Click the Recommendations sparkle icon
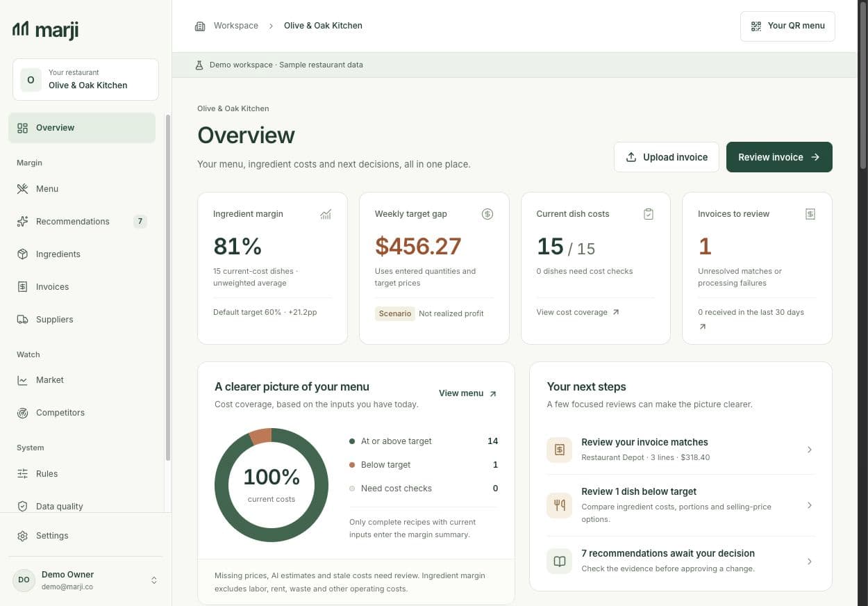This screenshot has width=868, height=606. tap(23, 222)
